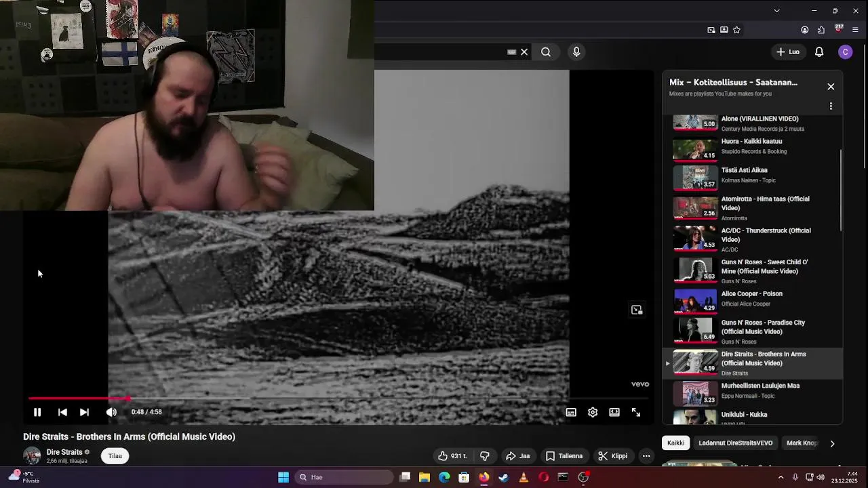Start voice search with the microphone
The image size is (868, 488).
tap(576, 52)
